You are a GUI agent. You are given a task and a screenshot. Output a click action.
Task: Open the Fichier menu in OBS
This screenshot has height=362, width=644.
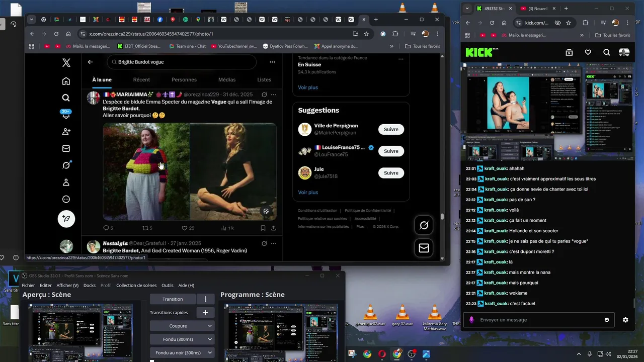click(28, 285)
